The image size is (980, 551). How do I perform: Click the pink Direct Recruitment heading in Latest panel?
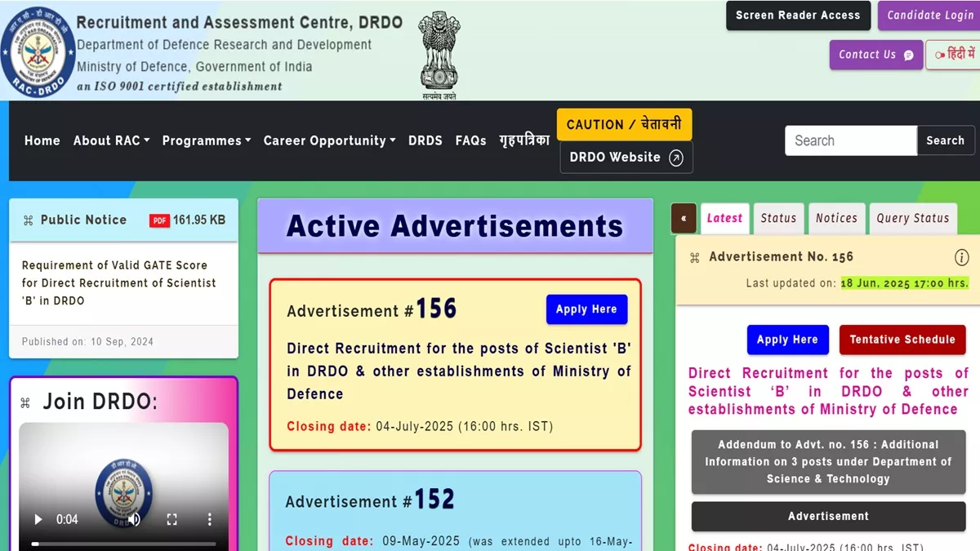coord(828,391)
